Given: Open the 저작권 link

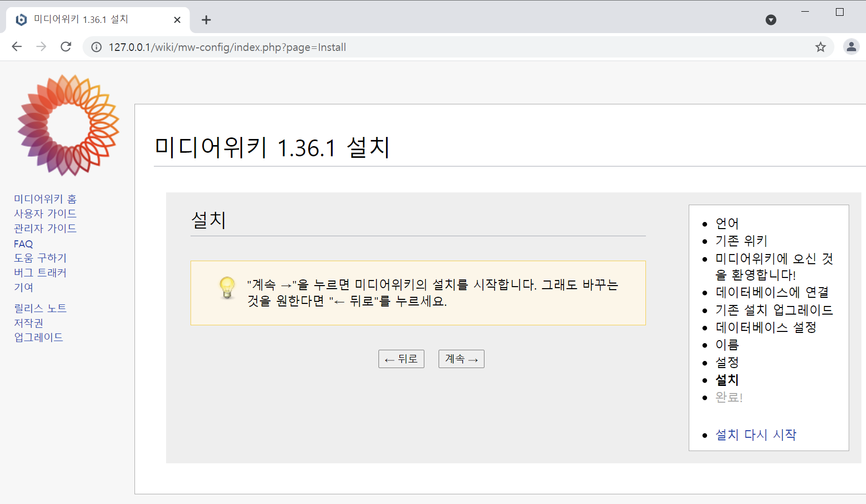Looking at the screenshot, I should [29, 323].
